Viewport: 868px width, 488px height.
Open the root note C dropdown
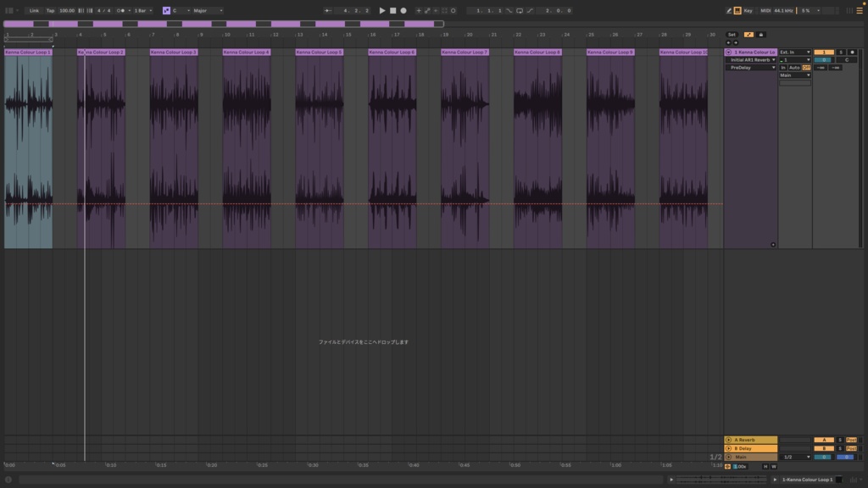(x=181, y=10)
